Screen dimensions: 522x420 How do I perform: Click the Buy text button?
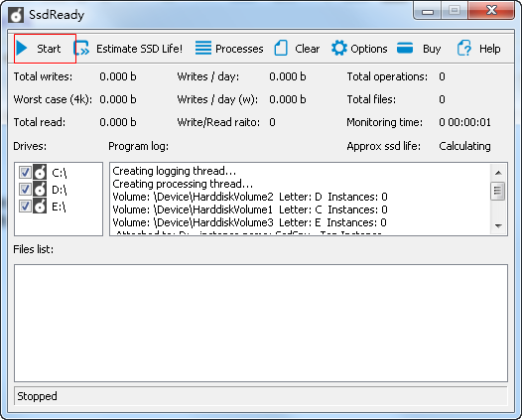pos(432,49)
